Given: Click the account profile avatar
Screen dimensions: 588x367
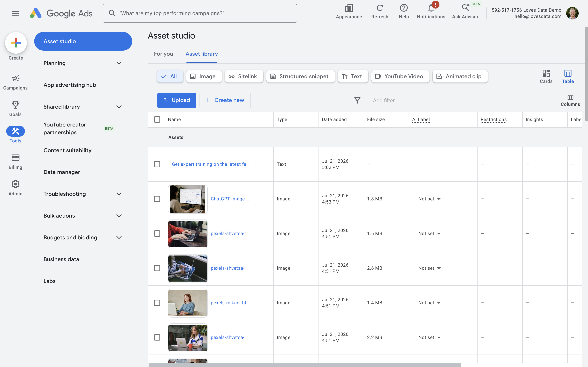Looking at the screenshot, I should (x=572, y=13).
